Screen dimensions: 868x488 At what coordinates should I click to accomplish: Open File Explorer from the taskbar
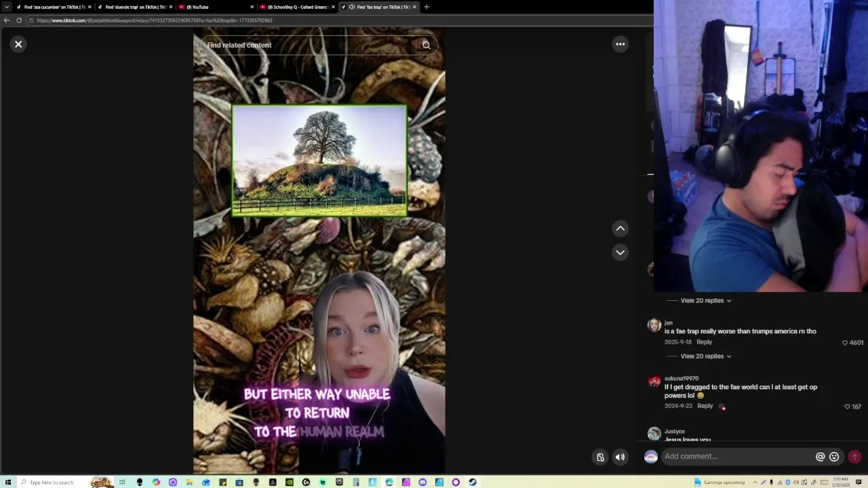click(189, 482)
